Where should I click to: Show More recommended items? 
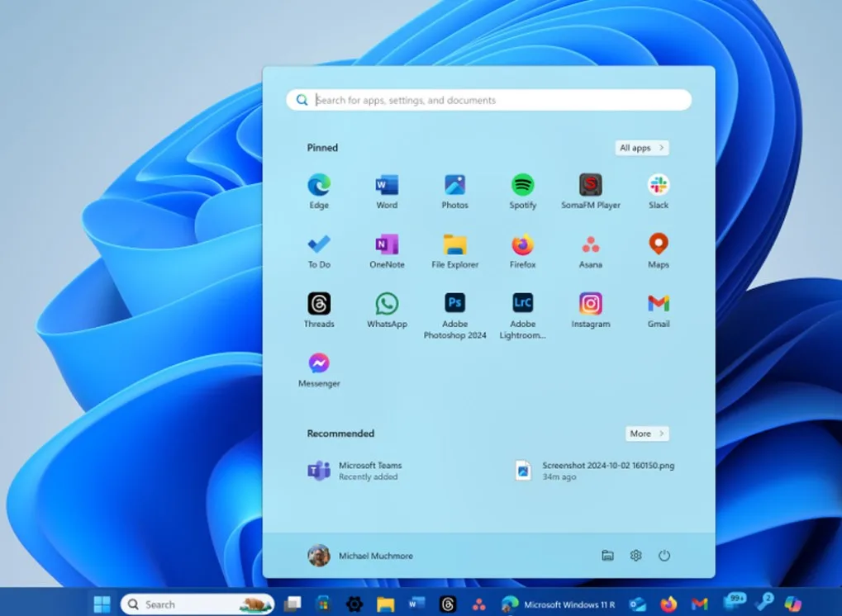647,434
